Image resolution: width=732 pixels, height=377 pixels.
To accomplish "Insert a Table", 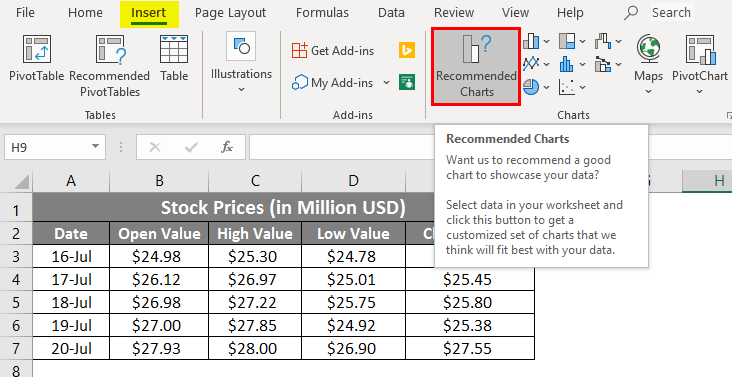I will click(174, 58).
